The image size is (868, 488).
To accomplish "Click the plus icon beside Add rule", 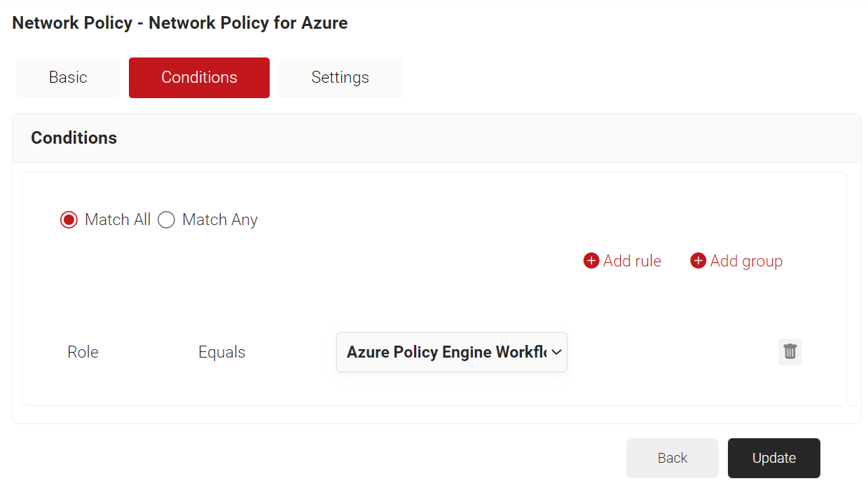I will [x=591, y=261].
